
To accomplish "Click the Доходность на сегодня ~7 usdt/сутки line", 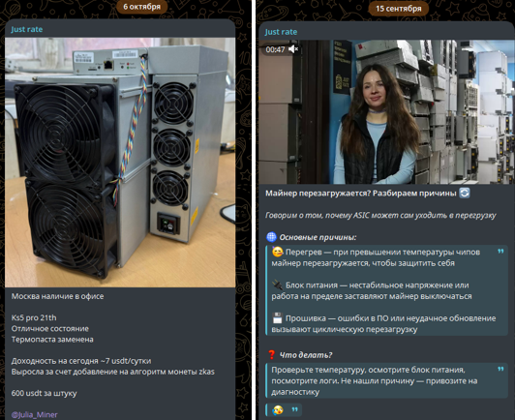I will (81, 361).
